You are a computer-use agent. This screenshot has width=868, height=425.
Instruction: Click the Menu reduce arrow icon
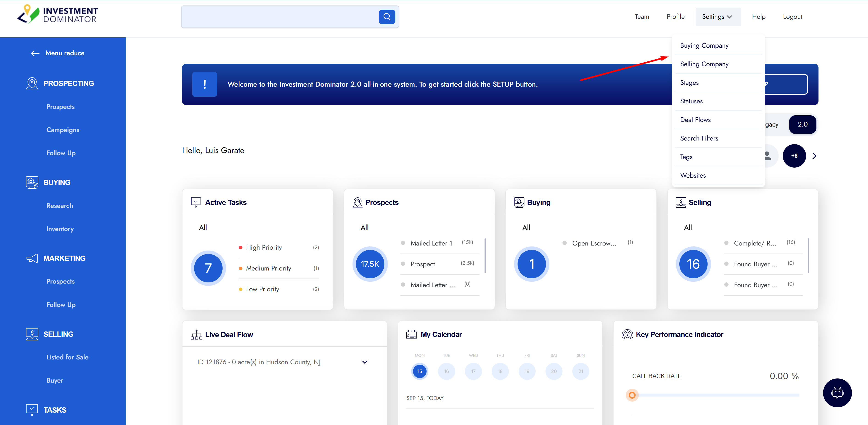coord(35,53)
